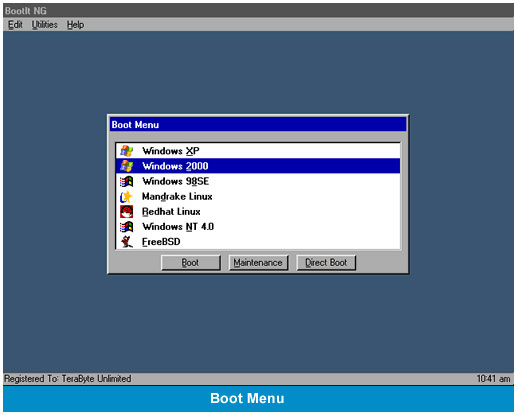The height and width of the screenshot is (415, 517).
Task: Open the Help menu
Action: (x=75, y=25)
